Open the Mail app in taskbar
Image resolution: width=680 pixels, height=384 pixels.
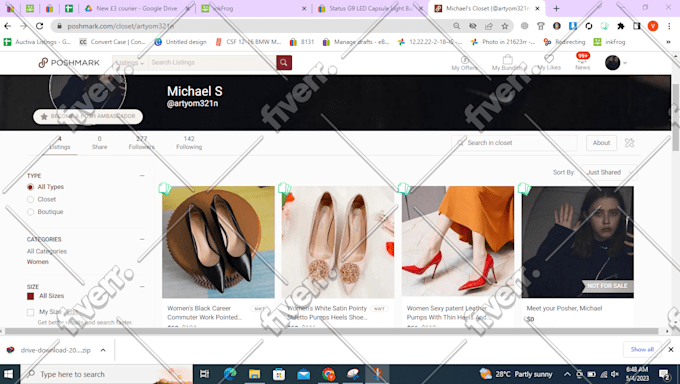coord(304,374)
